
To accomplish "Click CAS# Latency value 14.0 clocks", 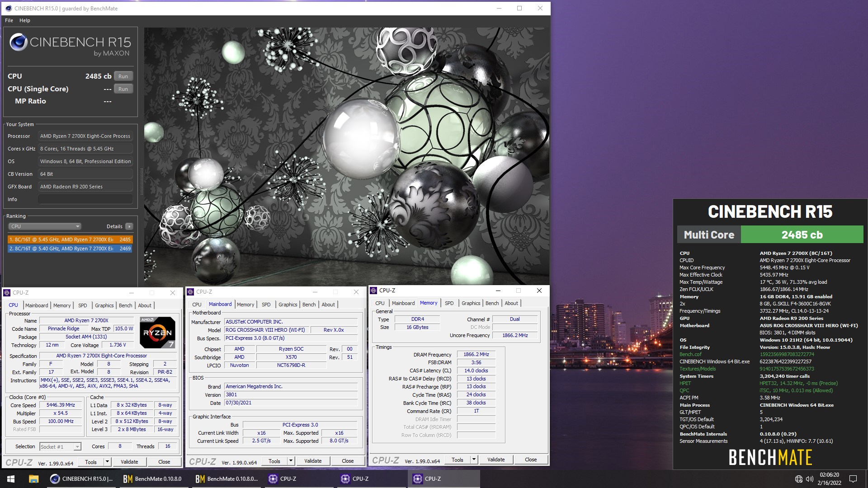I will coord(476,371).
